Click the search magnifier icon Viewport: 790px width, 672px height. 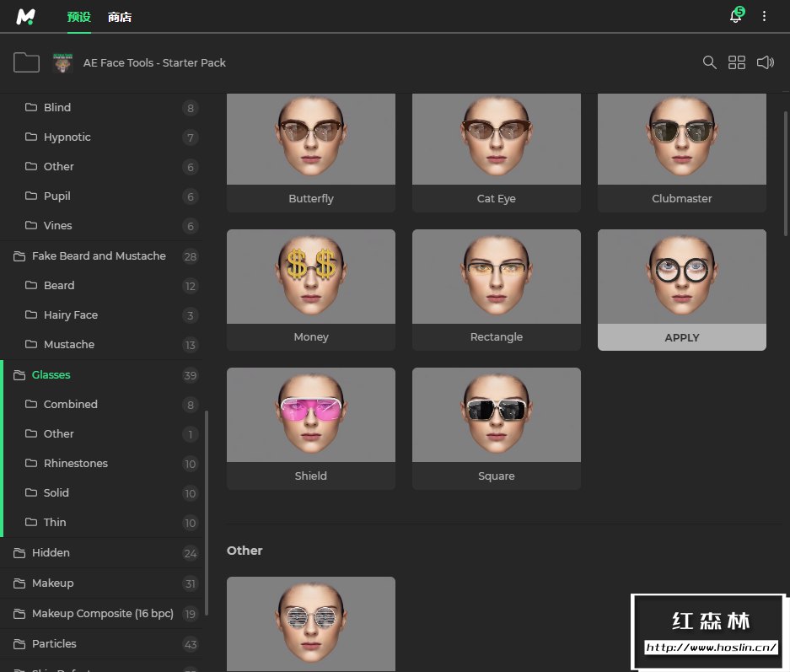710,62
